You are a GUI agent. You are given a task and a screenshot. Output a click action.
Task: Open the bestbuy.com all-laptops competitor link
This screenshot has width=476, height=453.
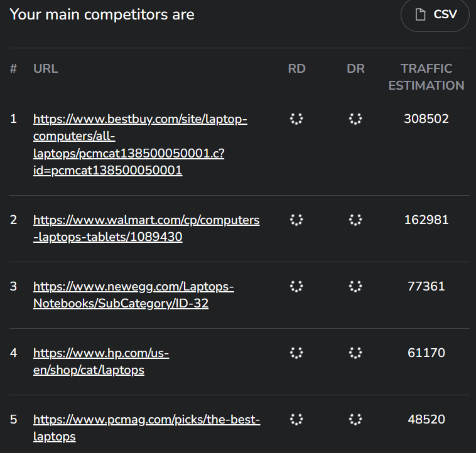tap(140, 145)
